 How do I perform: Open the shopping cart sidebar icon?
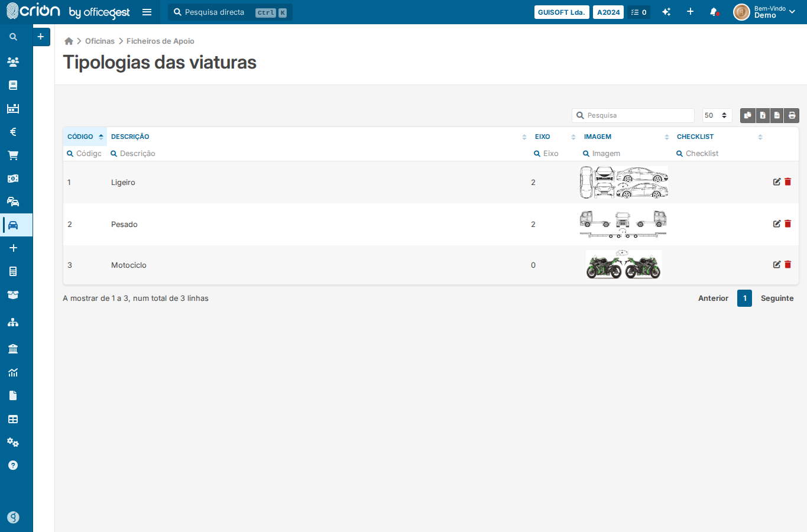(x=13, y=155)
